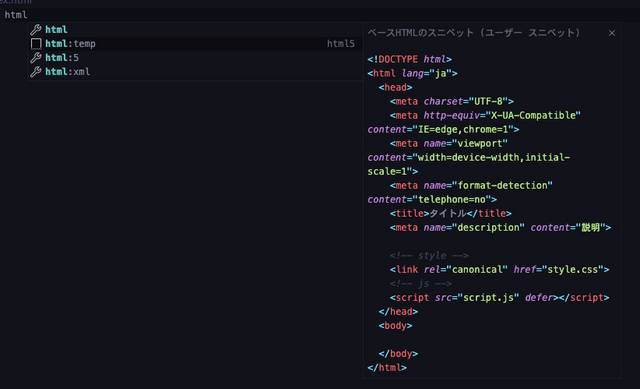Select the 'html:temp' snippet suggestion
The width and height of the screenshot is (640, 389).
tap(195, 44)
